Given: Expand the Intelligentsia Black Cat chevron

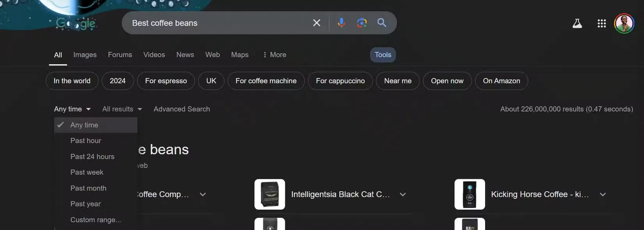Looking at the screenshot, I should 403,195.
